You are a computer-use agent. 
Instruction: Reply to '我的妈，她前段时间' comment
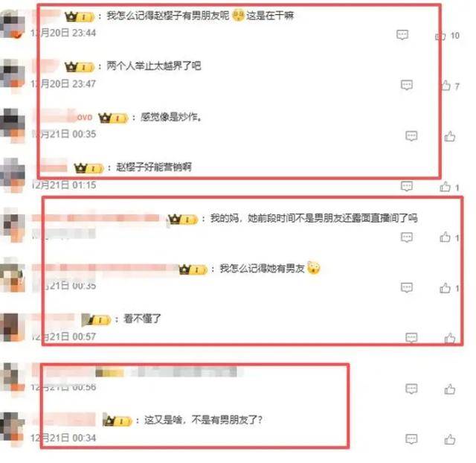[x=407, y=237]
